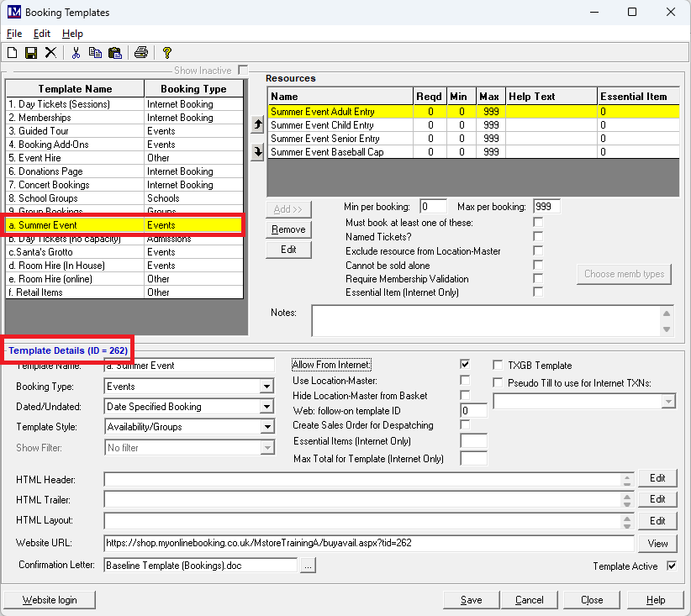Click the New template toolbar icon
691x616 pixels.
[x=12, y=52]
